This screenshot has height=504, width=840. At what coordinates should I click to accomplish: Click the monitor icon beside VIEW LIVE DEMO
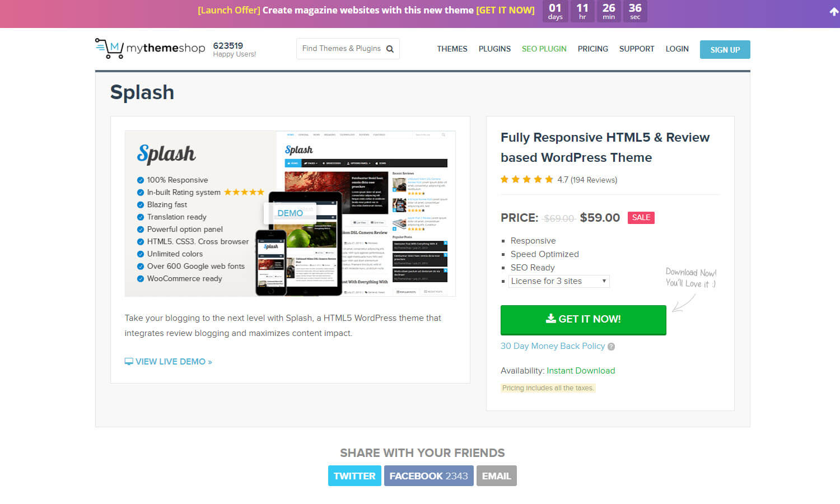pyautogui.click(x=128, y=361)
